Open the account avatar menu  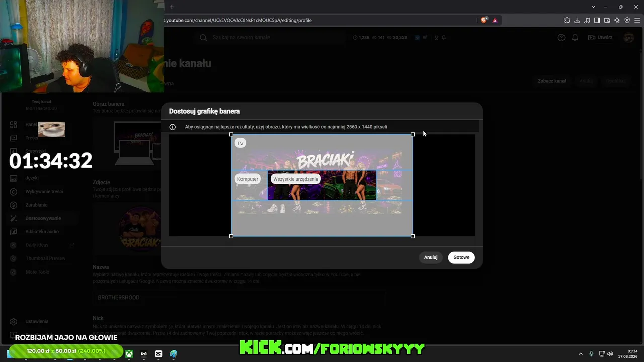(x=628, y=37)
